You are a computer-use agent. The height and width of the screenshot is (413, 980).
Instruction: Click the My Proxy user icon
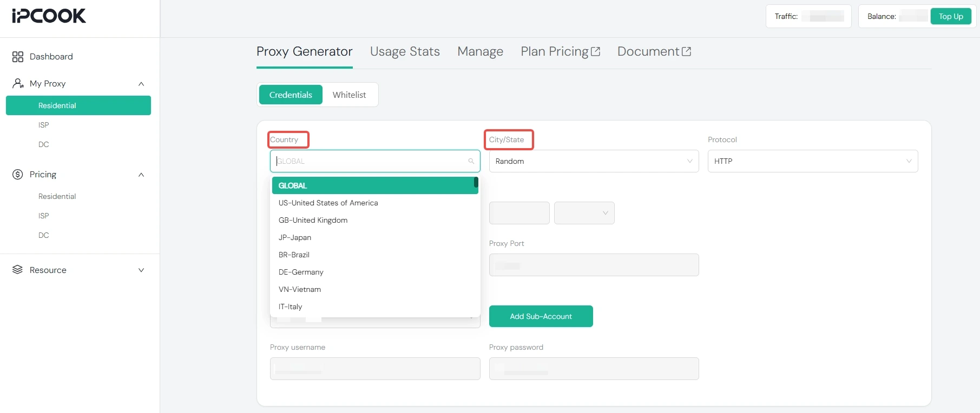tap(18, 83)
